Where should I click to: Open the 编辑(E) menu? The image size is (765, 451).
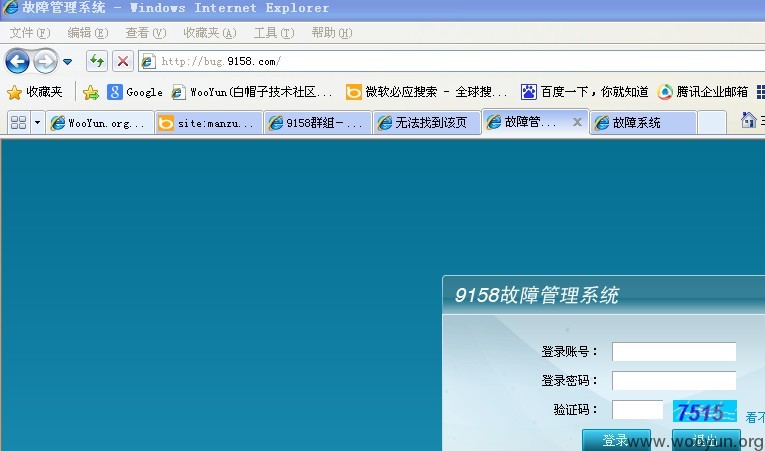point(87,33)
